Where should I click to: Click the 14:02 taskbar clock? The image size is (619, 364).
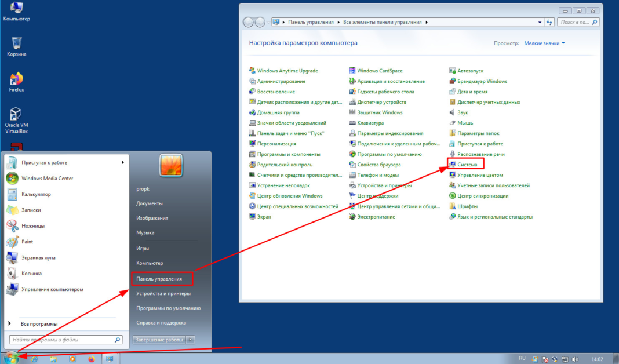597,359
